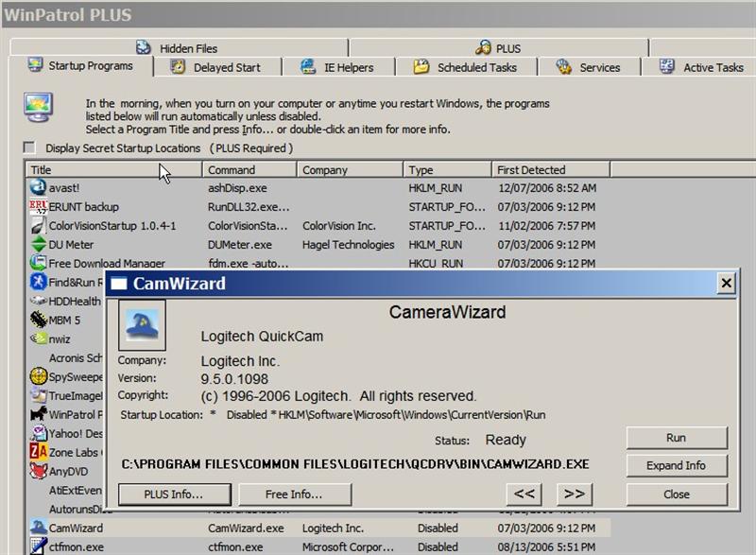The image size is (756, 555).
Task: Open the Delayed Start tab
Action: click(x=216, y=67)
